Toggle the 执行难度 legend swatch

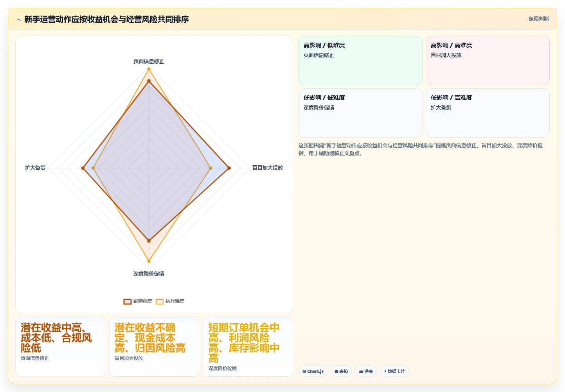[160, 301]
